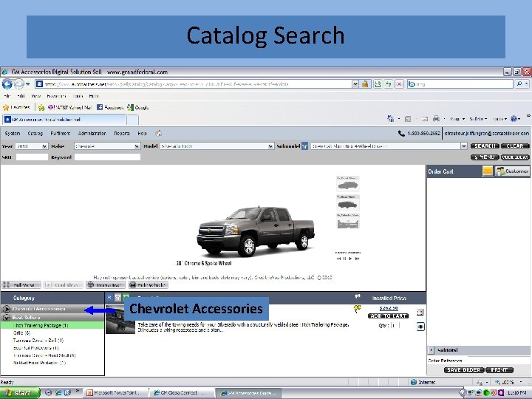Expand the Subtotal section

click(x=432, y=349)
